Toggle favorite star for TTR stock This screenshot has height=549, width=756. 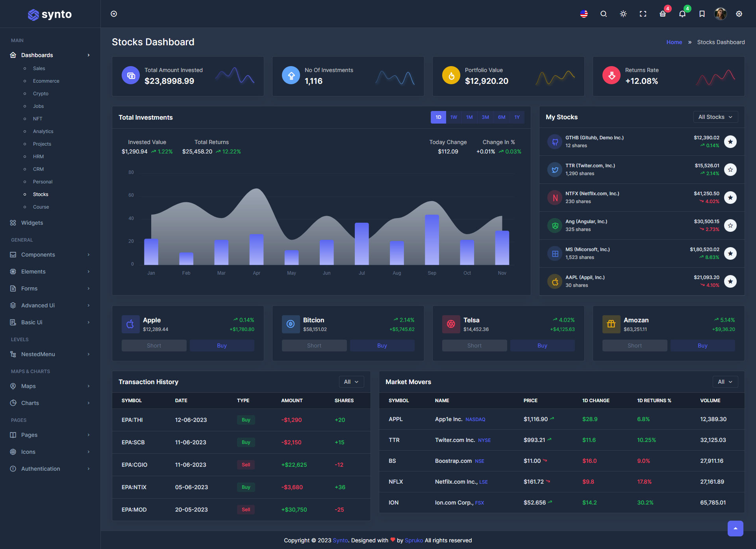(x=730, y=170)
